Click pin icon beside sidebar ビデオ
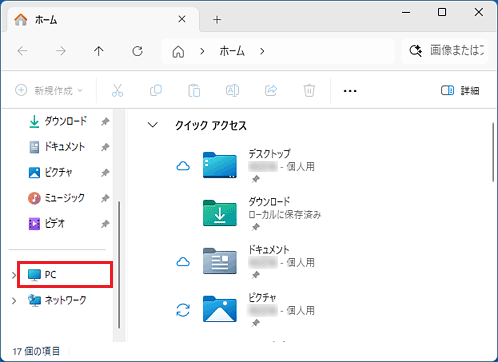The height and width of the screenshot is (362, 498). click(105, 224)
